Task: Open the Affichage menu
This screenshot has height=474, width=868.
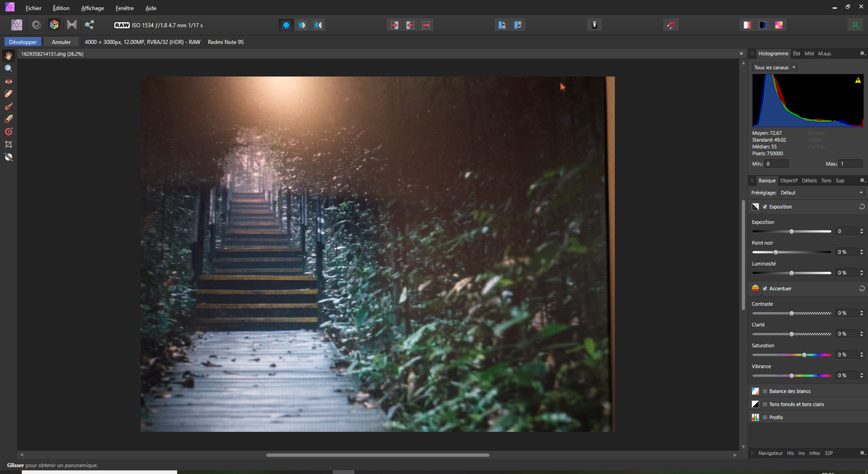Action: click(x=92, y=8)
